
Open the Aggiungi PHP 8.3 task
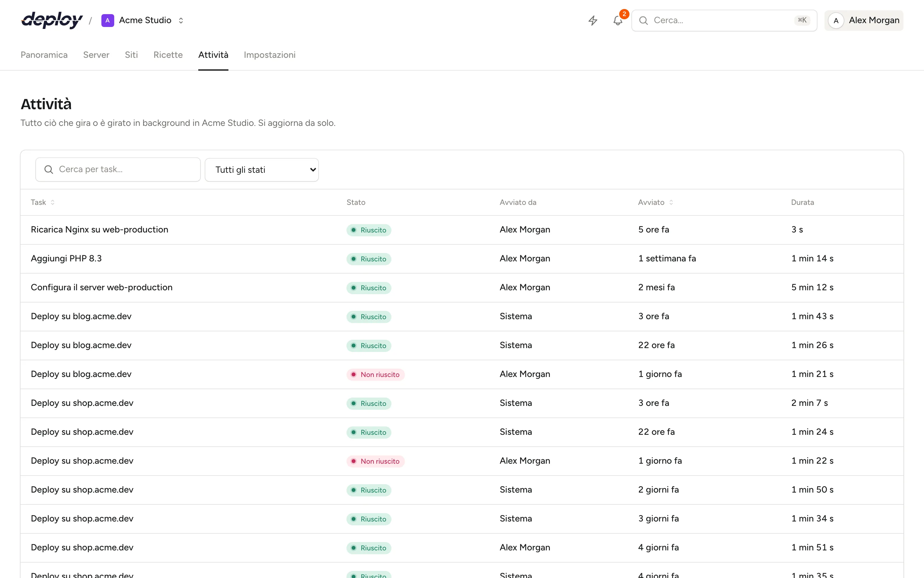coord(66,258)
